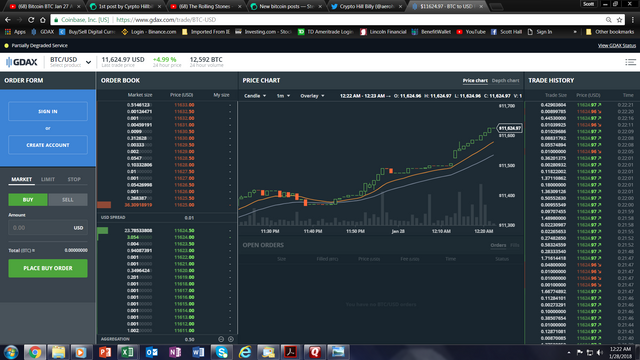
Task: Click the GDAX logo
Action: coord(22,62)
